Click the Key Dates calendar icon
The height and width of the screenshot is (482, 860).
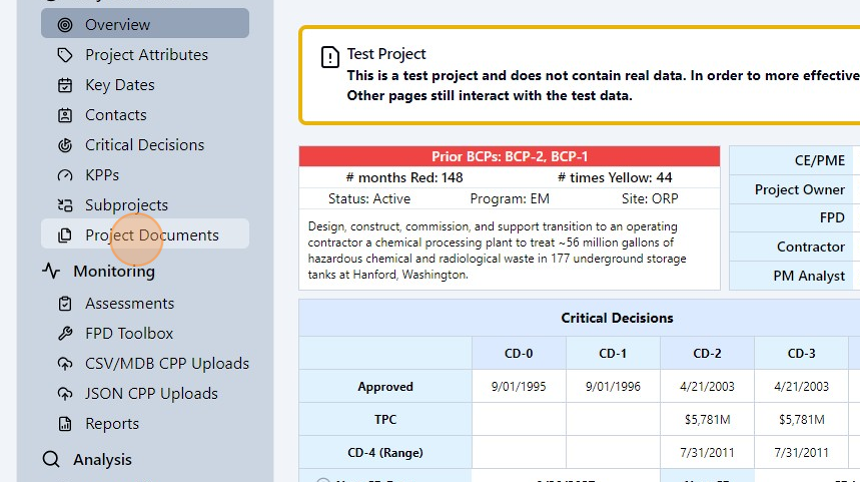click(65, 85)
